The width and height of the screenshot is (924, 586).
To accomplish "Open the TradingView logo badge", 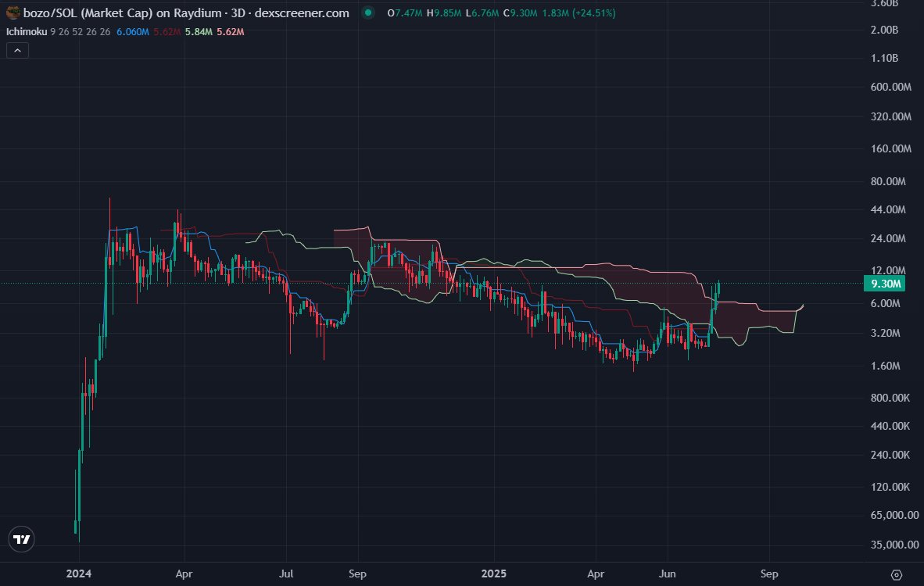I will [x=22, y=539].
